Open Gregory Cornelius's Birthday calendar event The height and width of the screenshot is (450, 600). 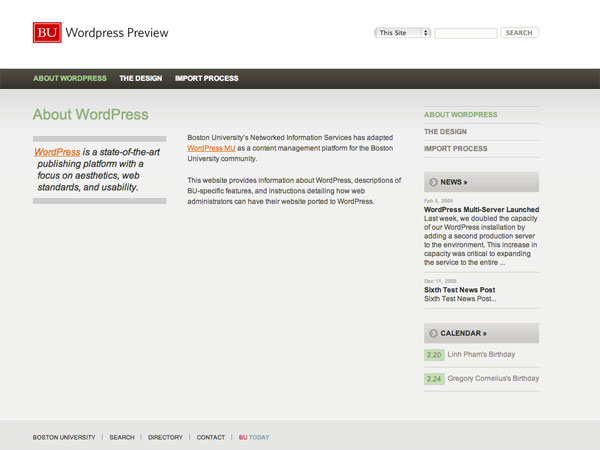point(493,378)
